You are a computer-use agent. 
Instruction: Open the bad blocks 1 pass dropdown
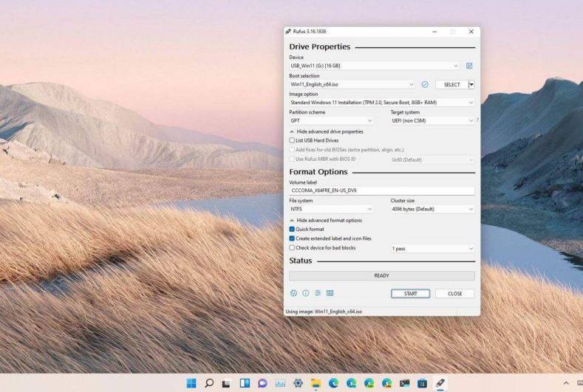[432, 249]
